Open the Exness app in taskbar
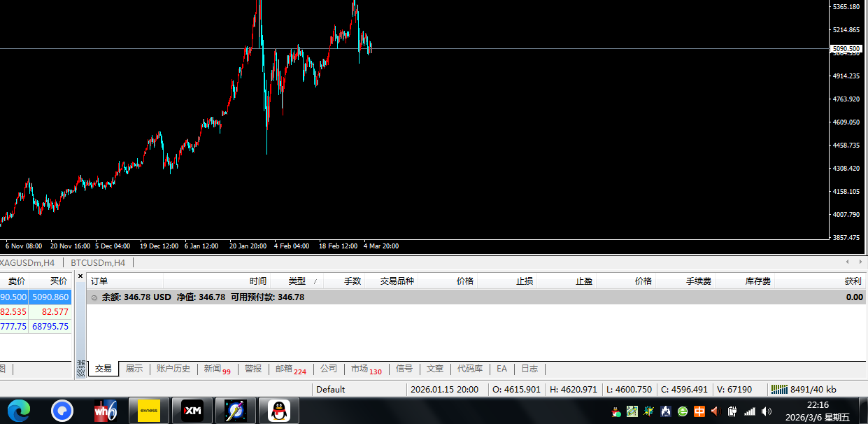 tap(149, 411)
